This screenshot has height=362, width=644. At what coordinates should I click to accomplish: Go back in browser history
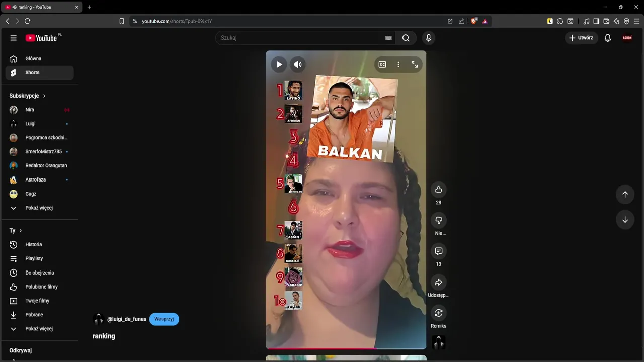[8, 21]
